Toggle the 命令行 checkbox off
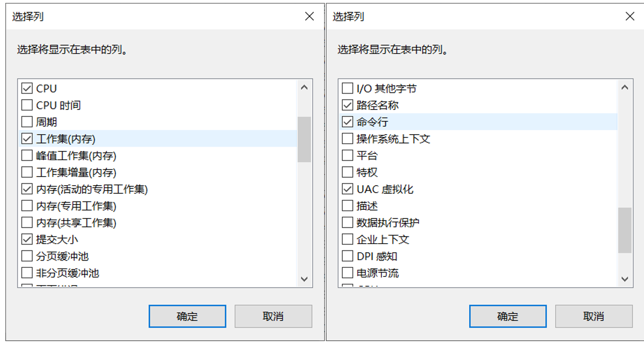 click(x=348, y=122)
